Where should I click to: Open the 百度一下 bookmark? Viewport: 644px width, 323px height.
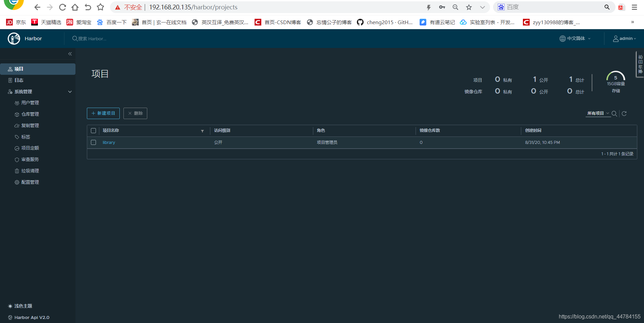click(112, 22)
